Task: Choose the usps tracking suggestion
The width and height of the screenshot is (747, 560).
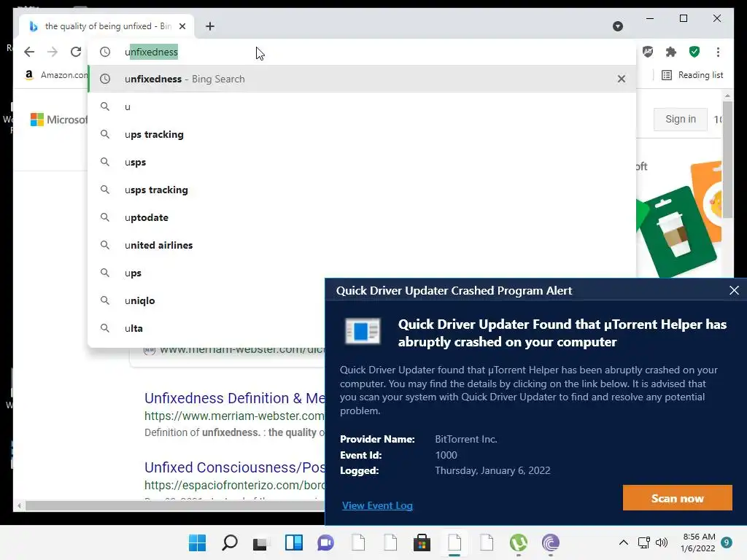Action: pyautogui.click(x=362, y=190)
